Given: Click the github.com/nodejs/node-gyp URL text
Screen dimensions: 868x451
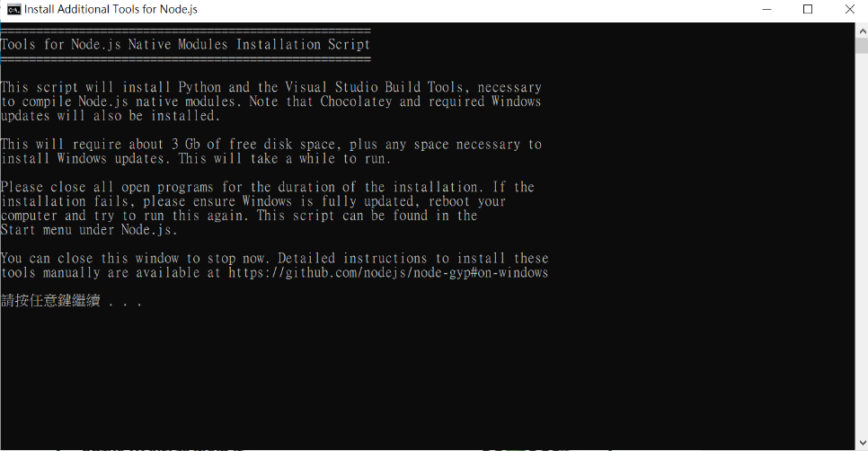Looking at the screenshot, I should pos(388,273).
